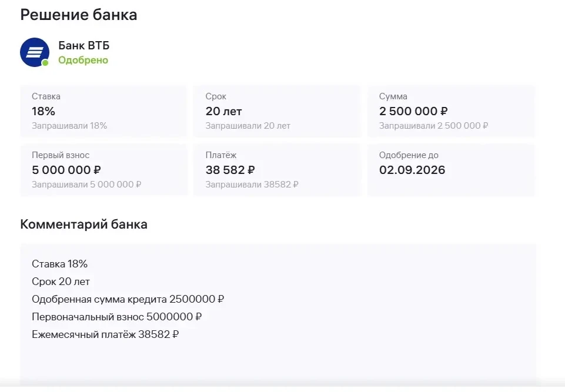Click the green status dot on logo
Image resolution: width=565 pixels, height=392 pixels.
point(45,63)
